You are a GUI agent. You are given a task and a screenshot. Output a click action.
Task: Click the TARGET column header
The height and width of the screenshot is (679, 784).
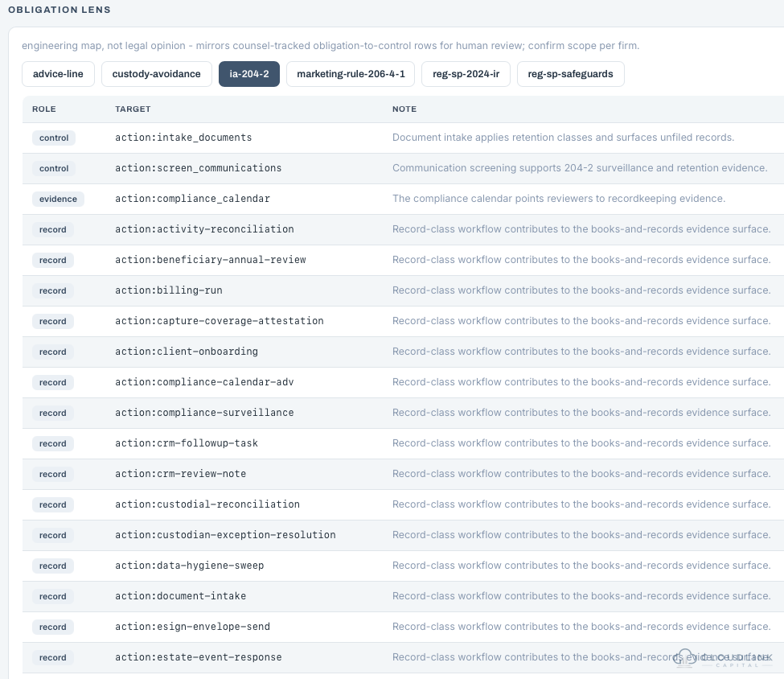coord(133,109)
